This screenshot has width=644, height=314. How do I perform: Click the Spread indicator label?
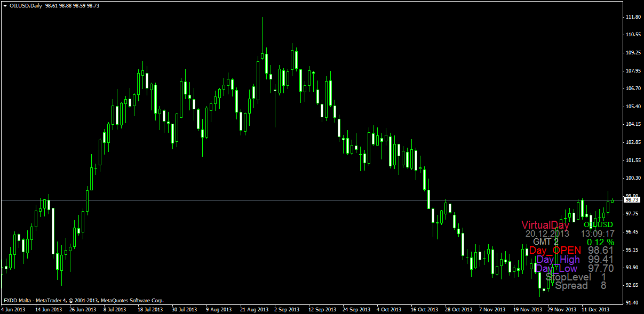[571, 286]
